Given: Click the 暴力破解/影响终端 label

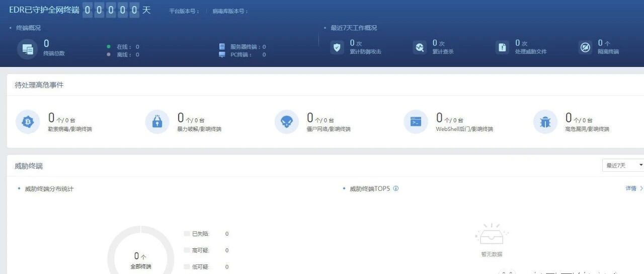Looking at the screenshot, I should point(199,129).
